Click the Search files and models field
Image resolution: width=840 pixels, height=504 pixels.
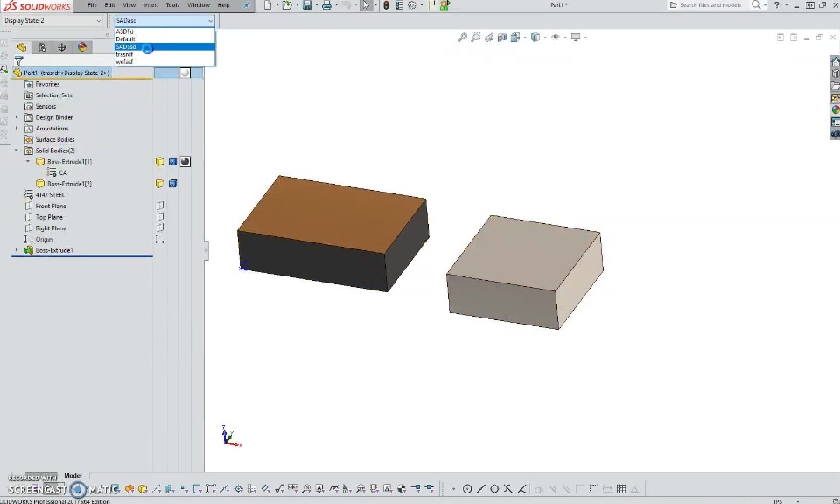(710, 5)
